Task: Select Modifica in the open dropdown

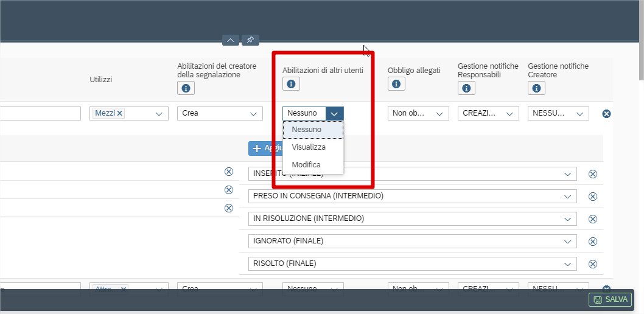Action: pyautogui.click(x=313, y=164)
